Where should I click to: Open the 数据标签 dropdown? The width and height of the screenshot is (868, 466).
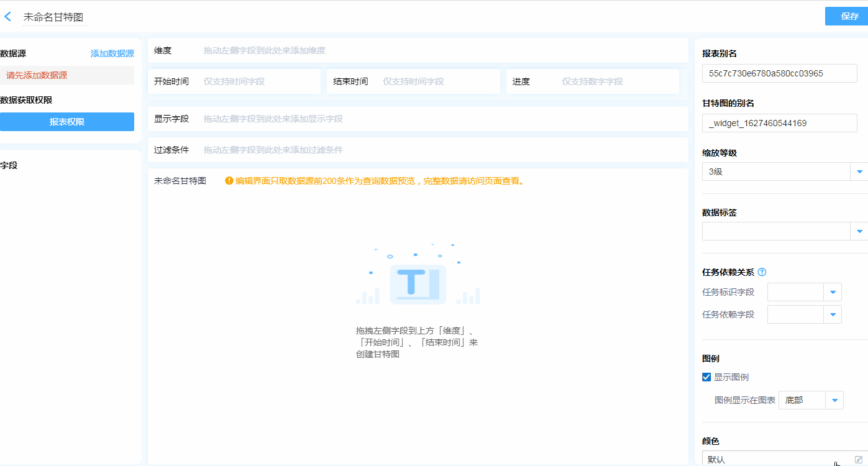click(x=859, y=231)
